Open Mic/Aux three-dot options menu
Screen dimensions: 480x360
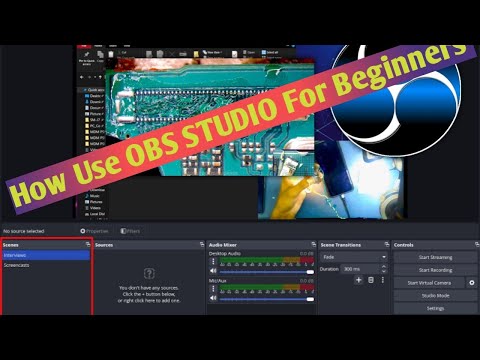[x=213, y=289]
